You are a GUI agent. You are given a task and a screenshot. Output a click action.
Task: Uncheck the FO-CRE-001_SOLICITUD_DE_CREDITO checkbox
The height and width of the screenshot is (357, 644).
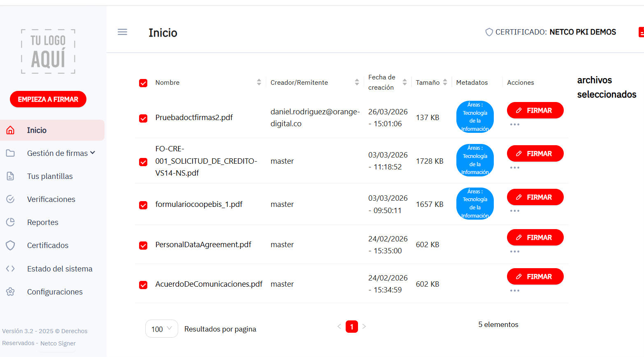pos(143,162)
